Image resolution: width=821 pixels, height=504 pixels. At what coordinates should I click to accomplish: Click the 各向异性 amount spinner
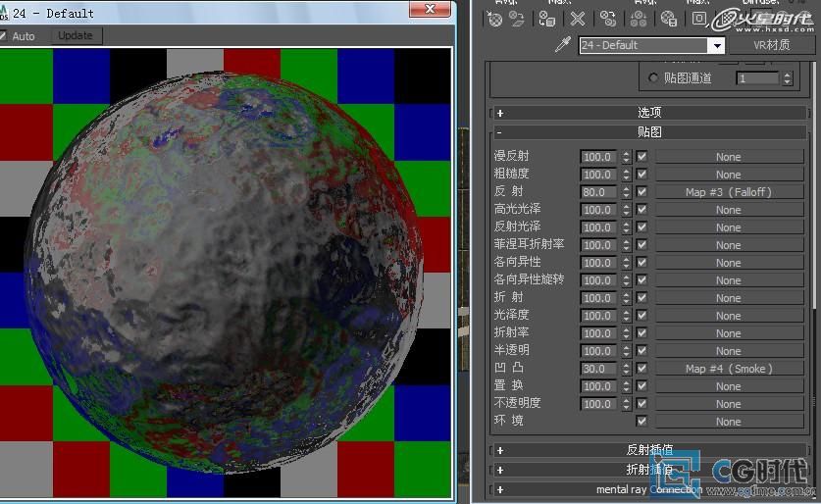point(626,263)
